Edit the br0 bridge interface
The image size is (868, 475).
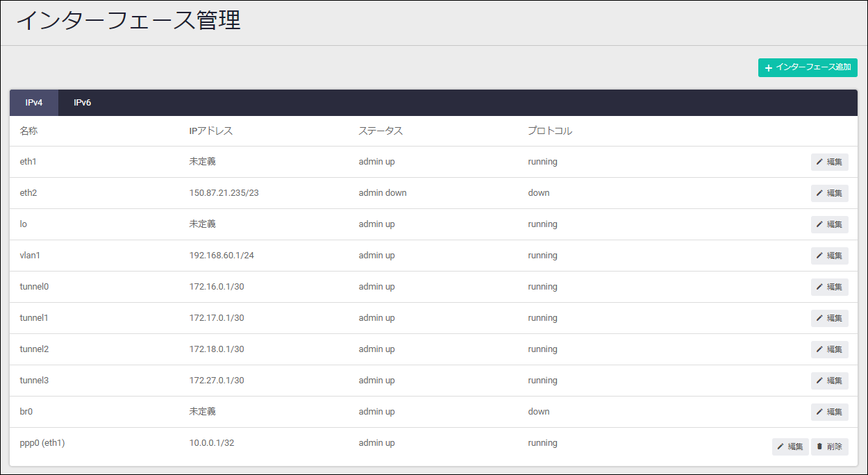pyautogui.click(x=829, y=412)
